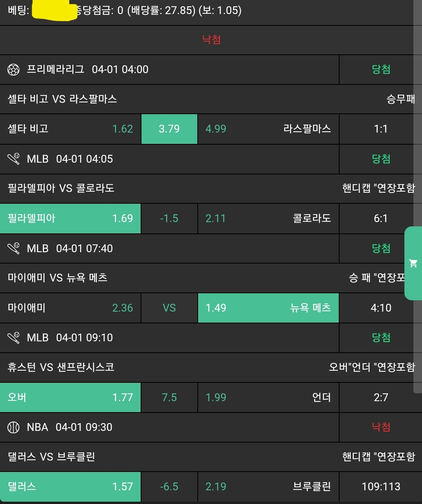Click the soccer ball icon beside 프리메라리그
This screenshot has width=422, height=504.
(13, 70)
